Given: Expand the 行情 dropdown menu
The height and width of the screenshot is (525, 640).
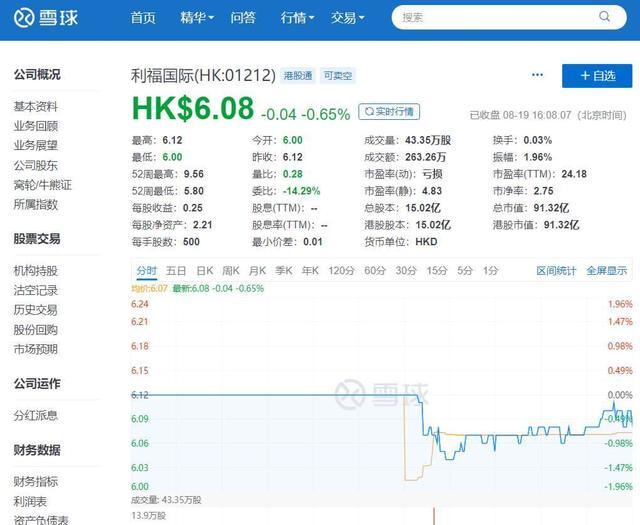Looking at the screenshot, I should pyautogui.click(x=297, y=18).
